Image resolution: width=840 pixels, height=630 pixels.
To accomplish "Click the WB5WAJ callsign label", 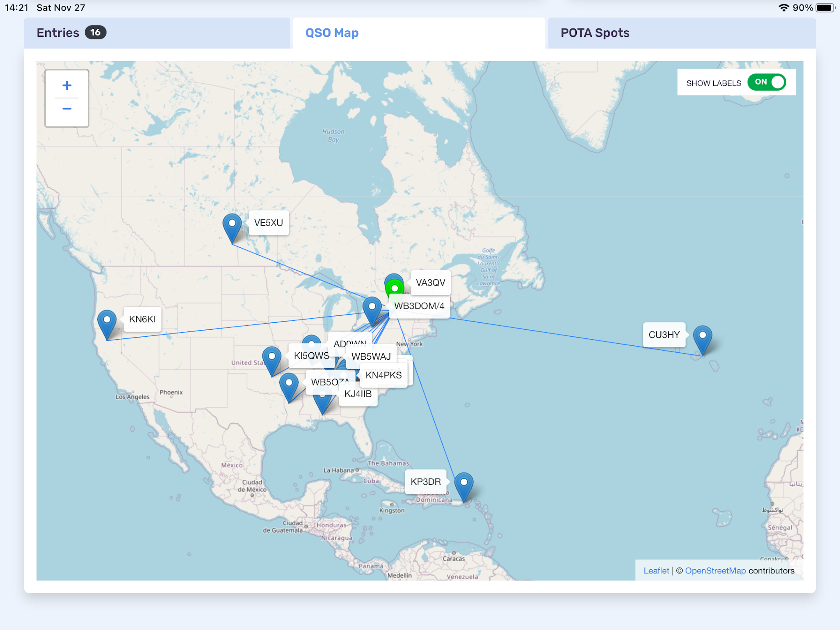I will (371, 357).
